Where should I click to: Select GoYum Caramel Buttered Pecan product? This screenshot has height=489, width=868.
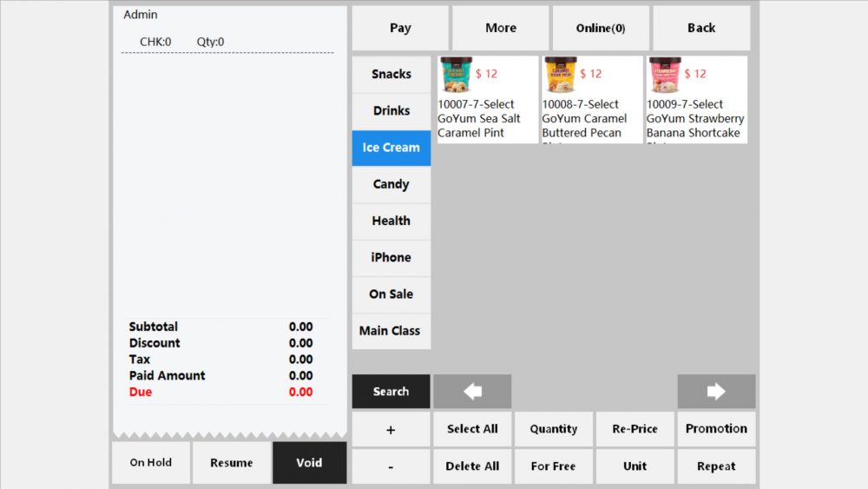[592, 100]
